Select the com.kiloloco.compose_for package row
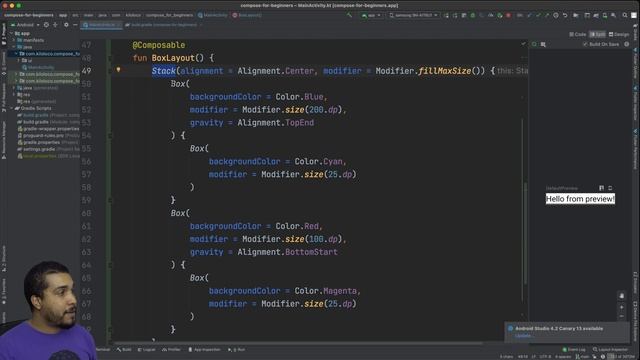 tap(45, 53)
